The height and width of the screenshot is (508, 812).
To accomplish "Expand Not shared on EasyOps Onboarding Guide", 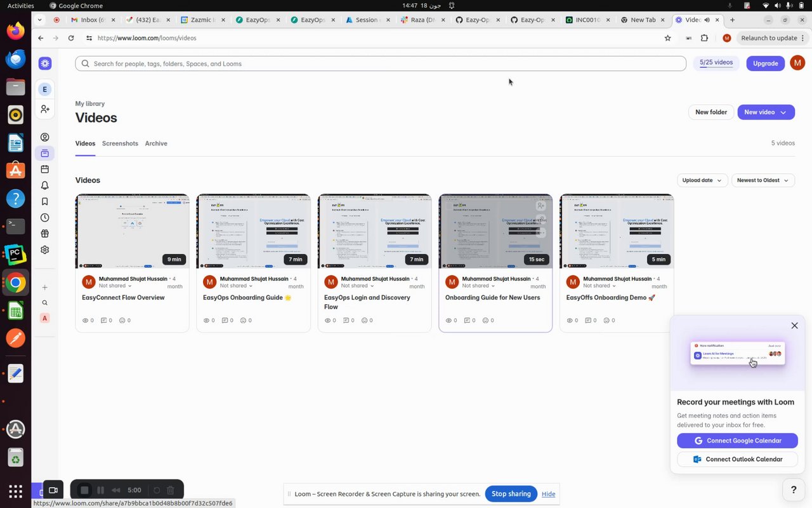I will 236,286.
